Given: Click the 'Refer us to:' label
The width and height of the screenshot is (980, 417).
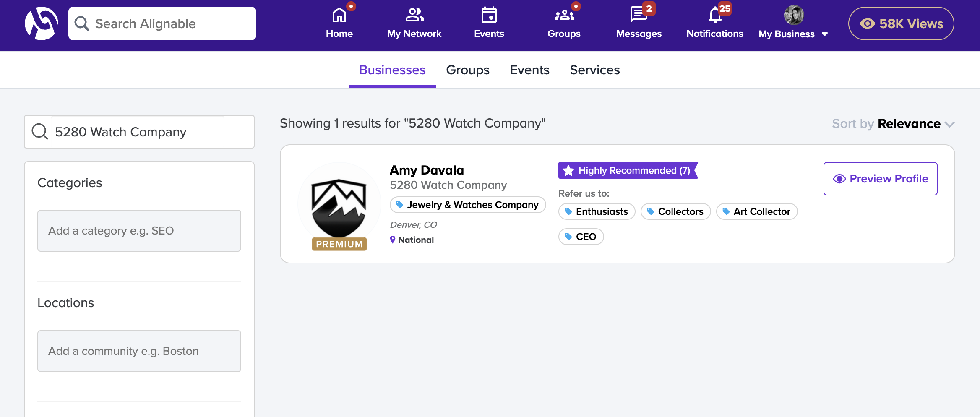Looking at the screenshot, I should (584, 193).
